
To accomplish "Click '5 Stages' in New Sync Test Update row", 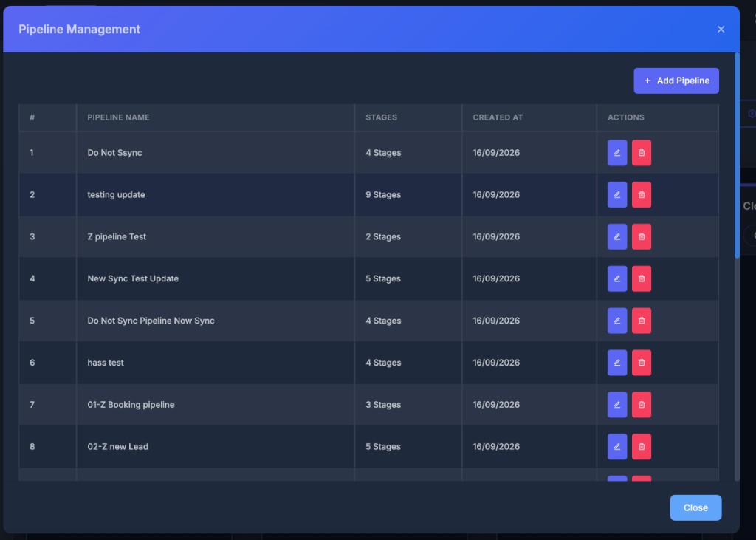I will (x=383, y=278).
